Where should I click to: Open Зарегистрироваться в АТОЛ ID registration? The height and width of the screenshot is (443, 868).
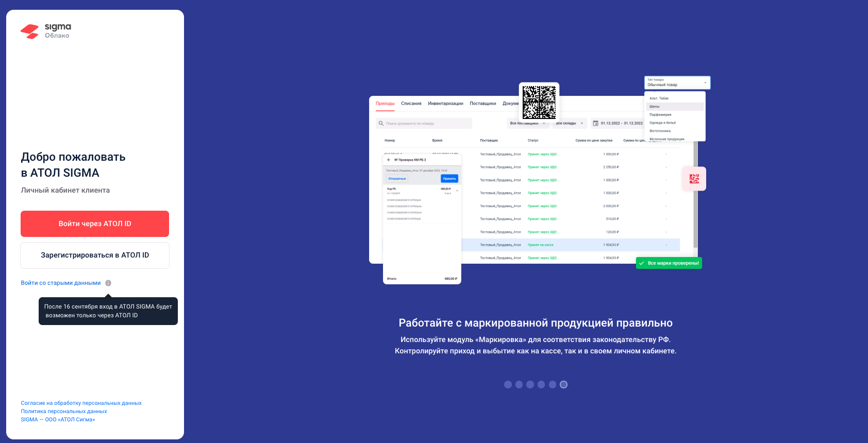tap(95, 255)
